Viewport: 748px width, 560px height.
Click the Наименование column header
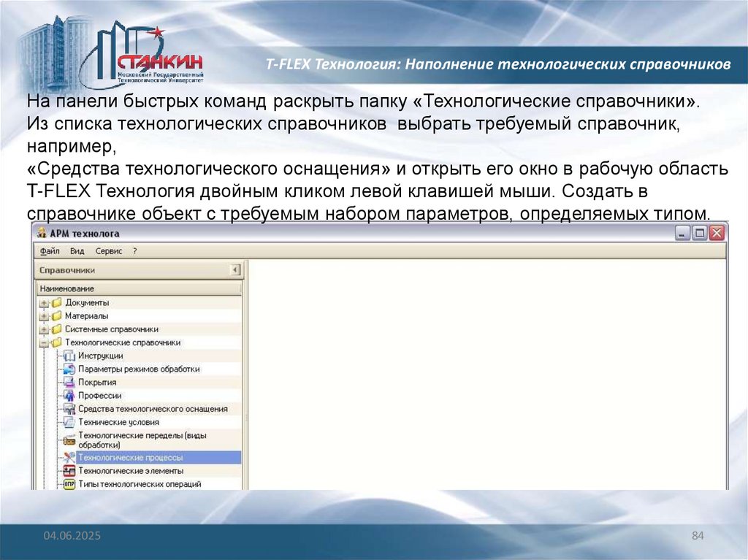[x=140, y=288]
